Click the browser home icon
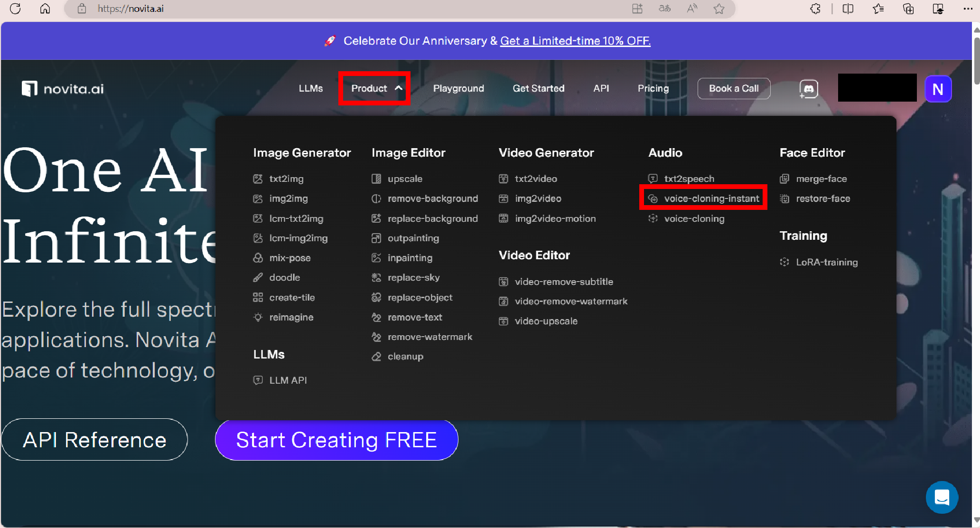 [x=45, y=9]
